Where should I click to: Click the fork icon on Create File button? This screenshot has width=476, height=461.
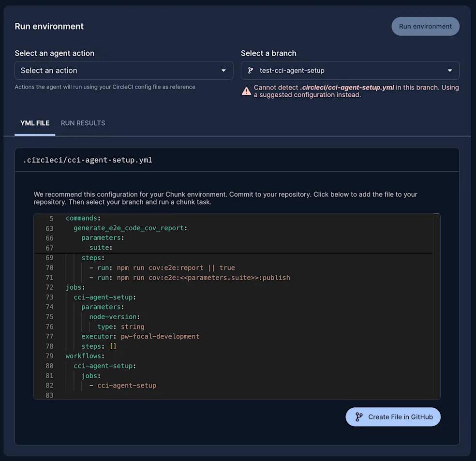(358, 416)
